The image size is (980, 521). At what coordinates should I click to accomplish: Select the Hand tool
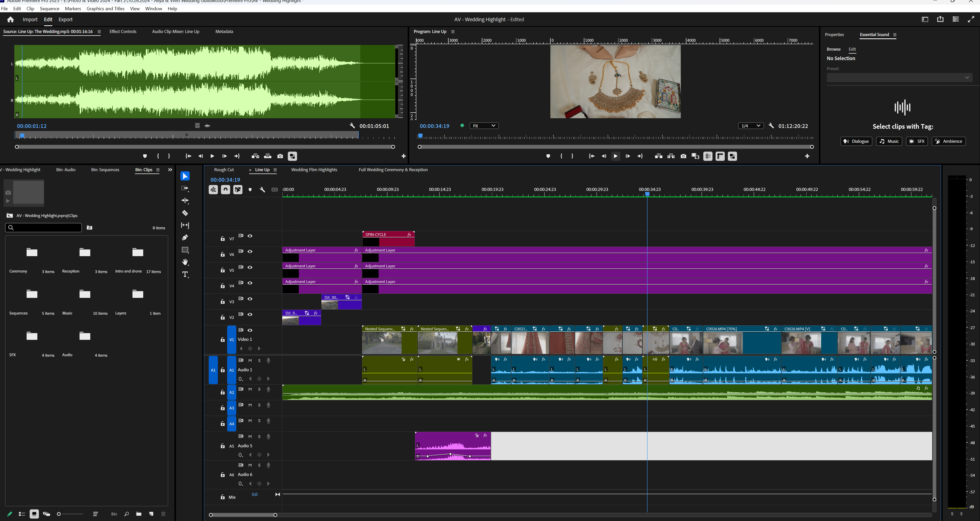coord(185,262)
